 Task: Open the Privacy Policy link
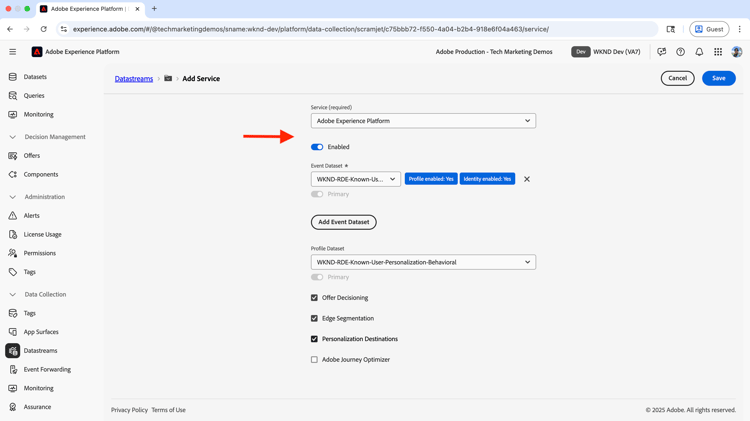129,410
